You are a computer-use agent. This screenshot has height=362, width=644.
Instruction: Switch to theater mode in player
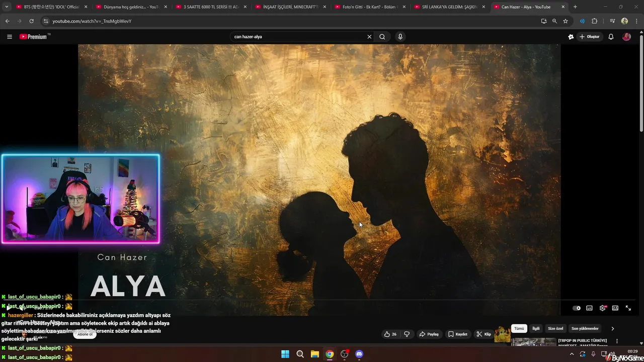[615, 308]
